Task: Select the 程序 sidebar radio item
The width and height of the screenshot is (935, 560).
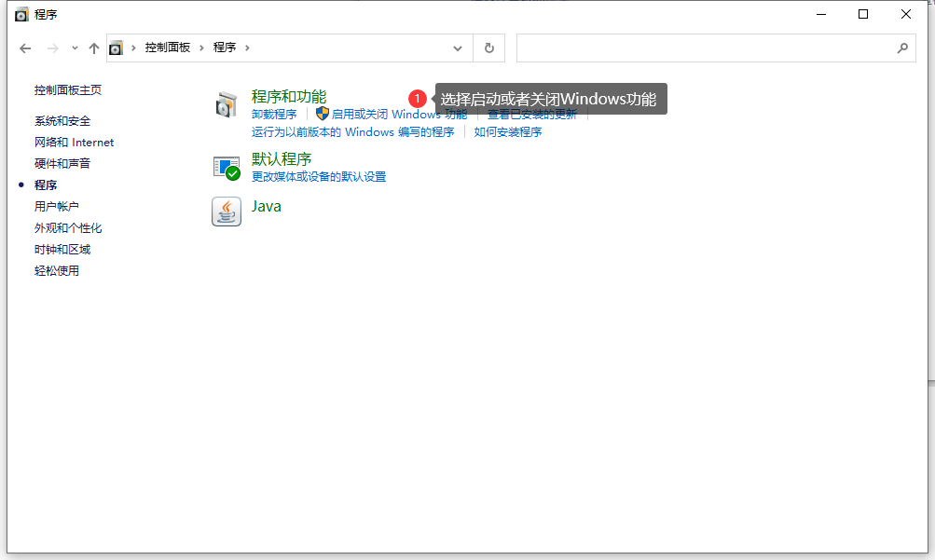Action: pyautogui.click(x=45, y=184)
